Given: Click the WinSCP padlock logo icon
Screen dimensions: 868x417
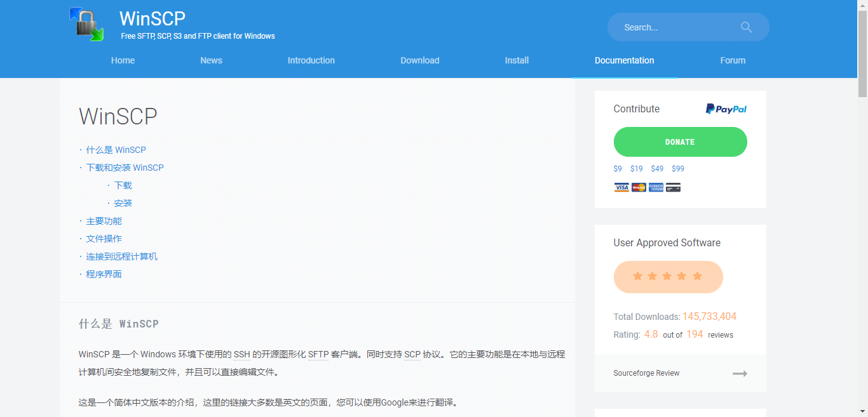Looking at the screenshot, I should tap(87, 25).
